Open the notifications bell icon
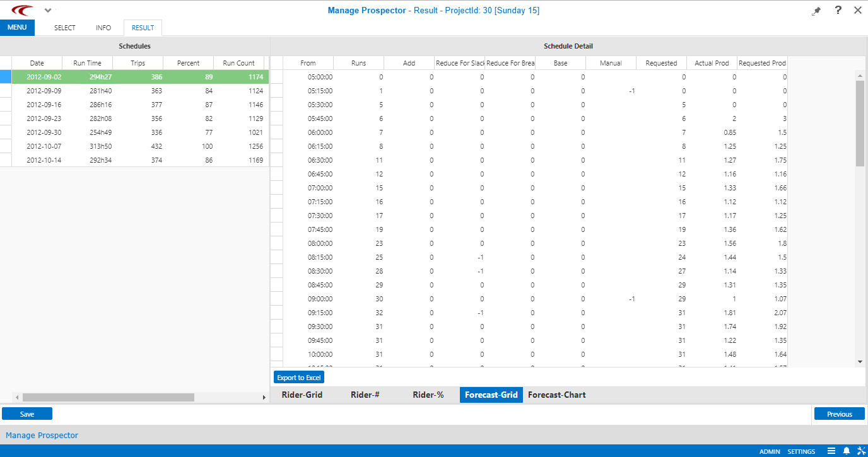 [847, 451]
